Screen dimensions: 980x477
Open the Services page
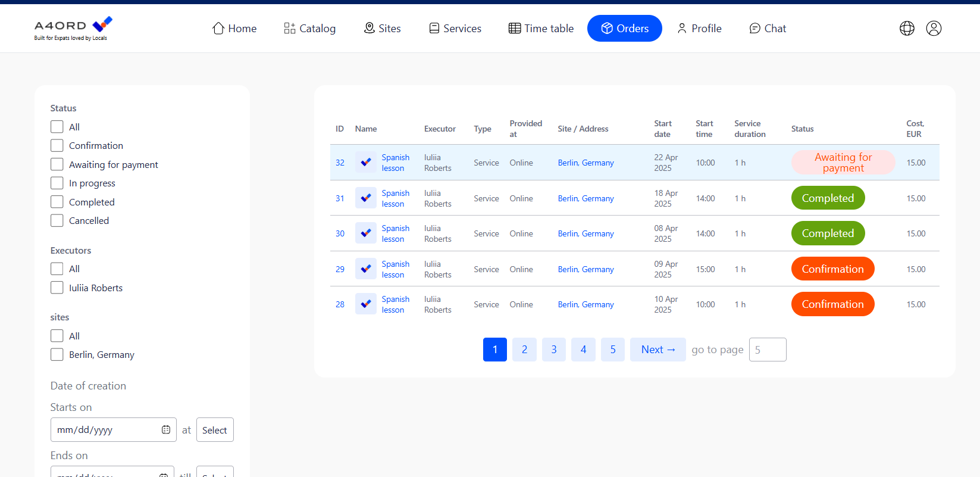point(456,28)
